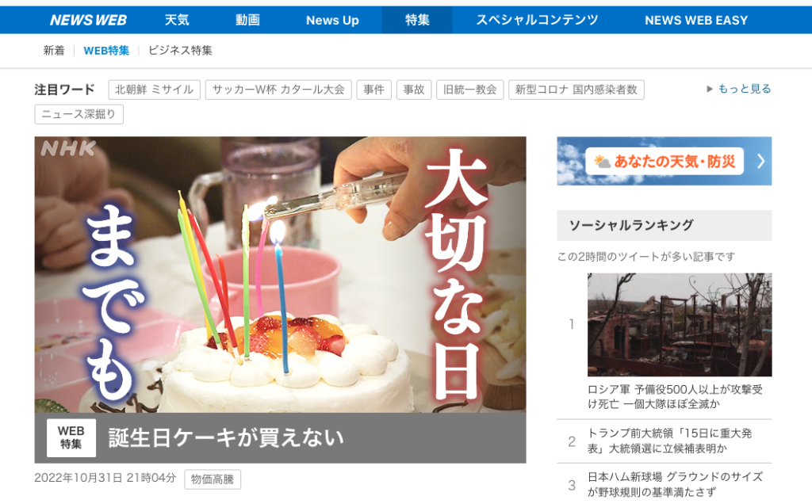Switch to the ビジネス特集 sub-tab
Screen dimensions: 812x504
[180, 50]
